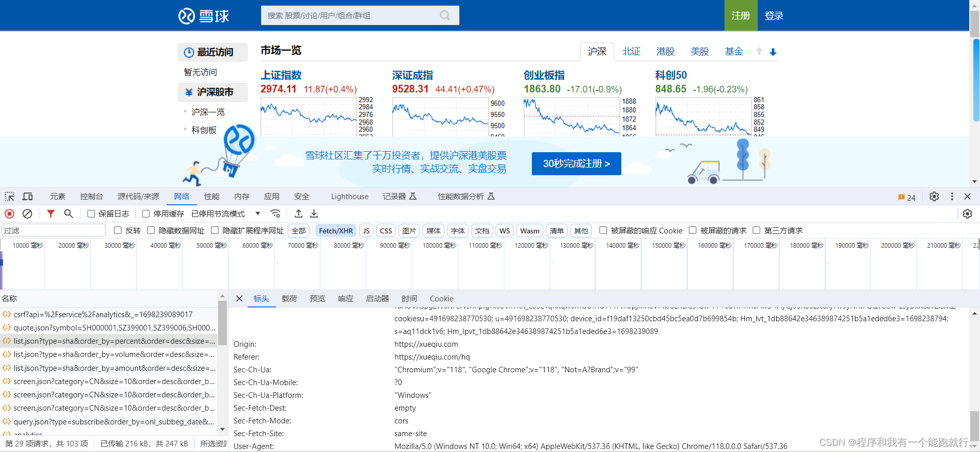This screenshot has height=452, width=980.
Task: Filter requests by 全部 type
Action: (299, 231)
